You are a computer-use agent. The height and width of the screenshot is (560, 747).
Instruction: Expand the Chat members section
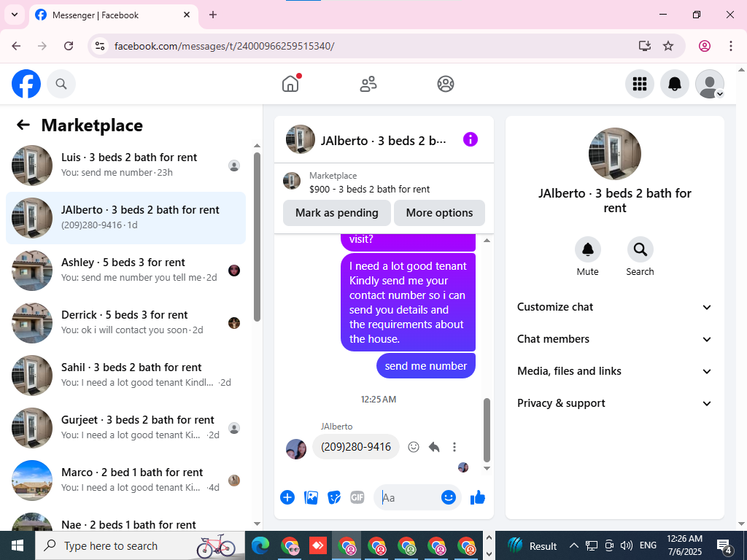point(614,339)
